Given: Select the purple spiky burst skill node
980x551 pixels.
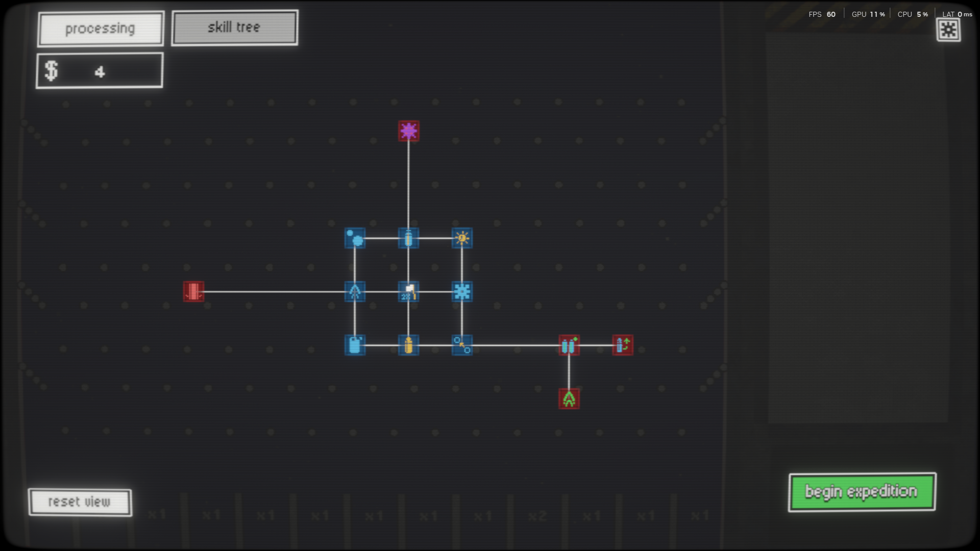Looking at the screenshot, I should tap(408, 131).
